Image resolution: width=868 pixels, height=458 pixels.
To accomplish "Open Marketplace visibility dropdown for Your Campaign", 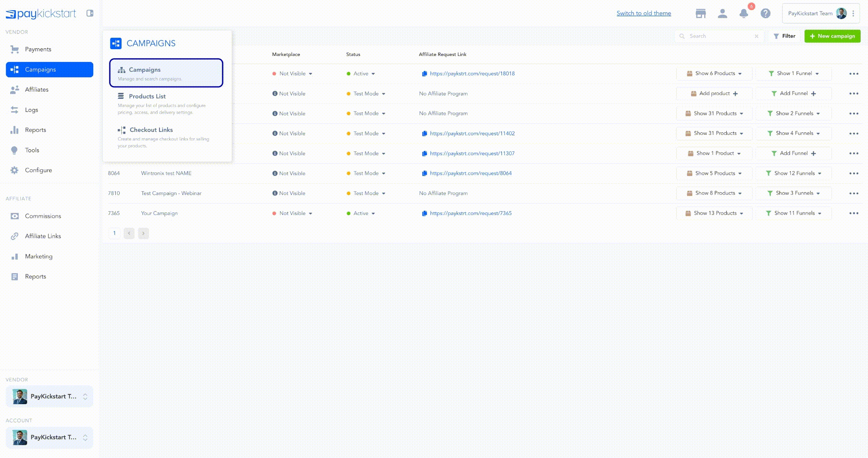I will pos(292,213).
